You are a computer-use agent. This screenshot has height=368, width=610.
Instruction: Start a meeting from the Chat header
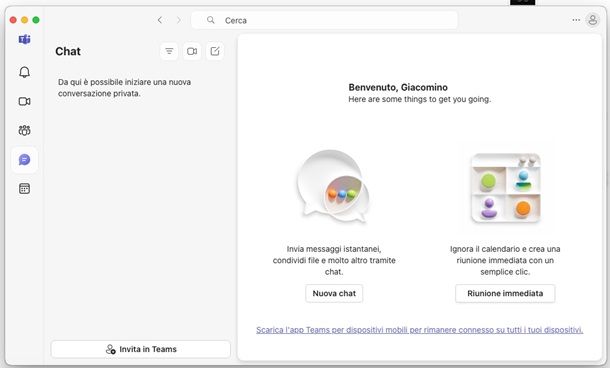192,51
